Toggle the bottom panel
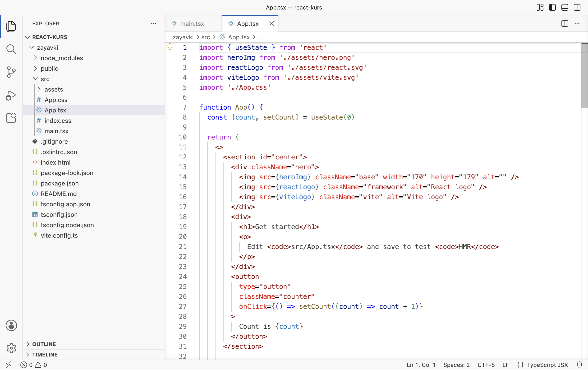588x370 pixels. point(565,7)
